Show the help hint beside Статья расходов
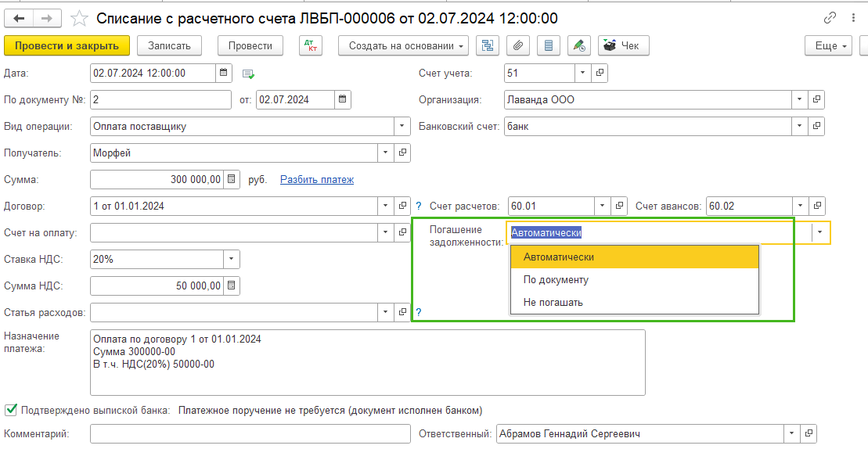Viewport: 868px width, 449px height. [419, 312]
